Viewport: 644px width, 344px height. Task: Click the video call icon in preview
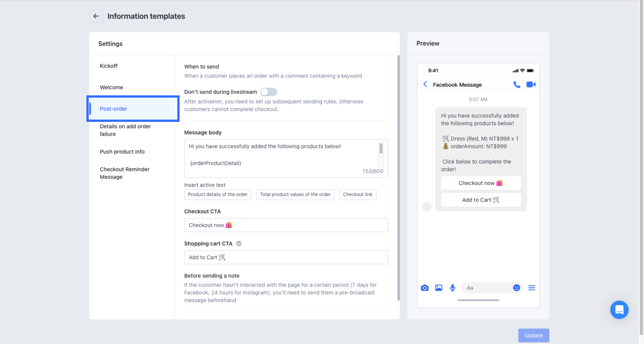coord(531,85)
